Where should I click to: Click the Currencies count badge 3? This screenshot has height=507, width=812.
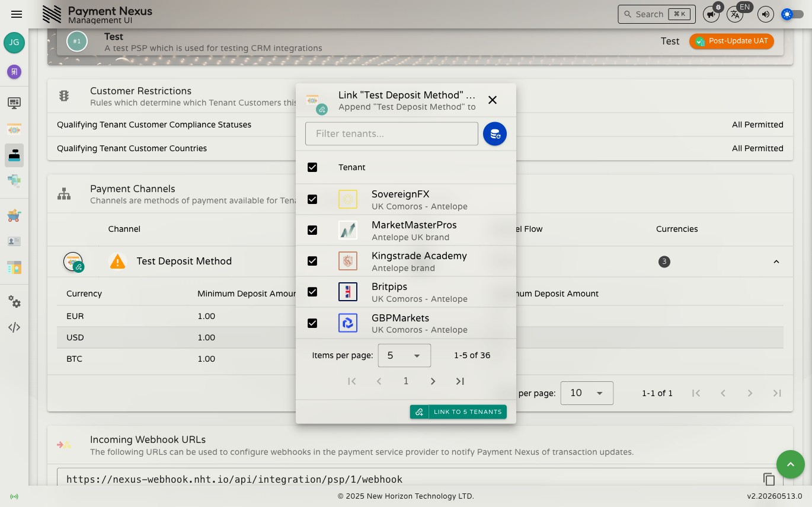point(664,262)
